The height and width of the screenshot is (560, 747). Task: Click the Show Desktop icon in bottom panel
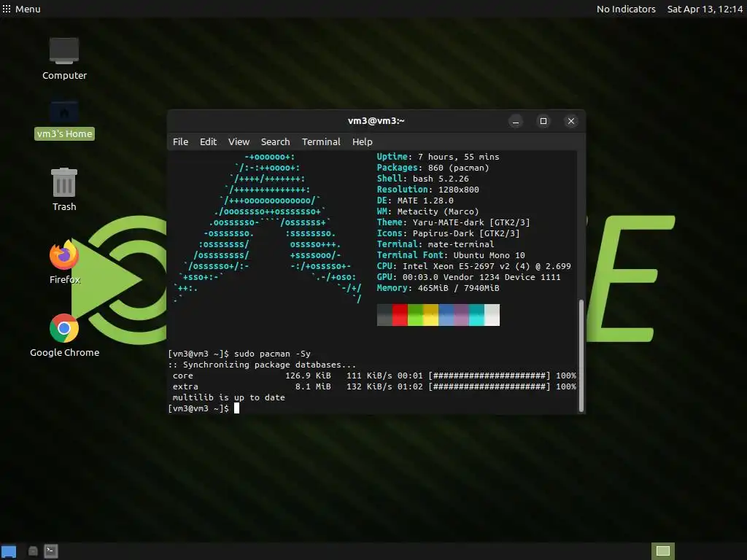click(9, 551)
